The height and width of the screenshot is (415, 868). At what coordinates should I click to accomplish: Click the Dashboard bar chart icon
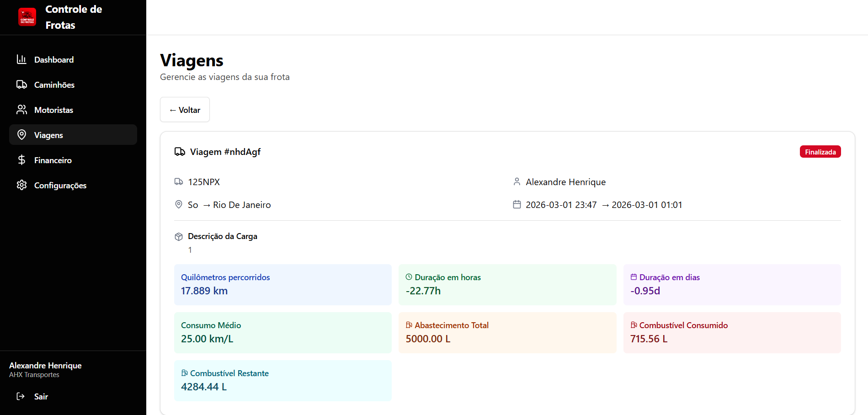(21, 59)
